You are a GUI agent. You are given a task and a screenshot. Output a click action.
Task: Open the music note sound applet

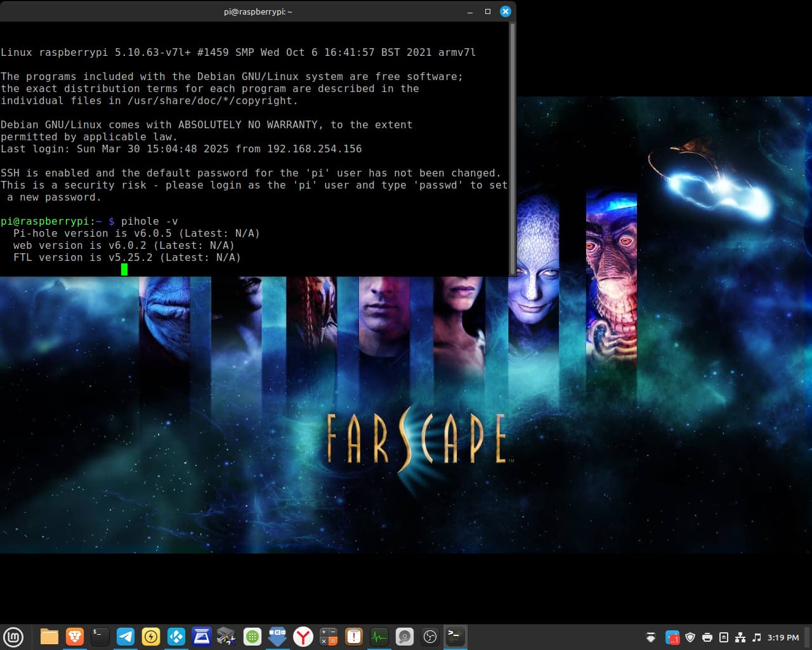click(x=756, y=637)
